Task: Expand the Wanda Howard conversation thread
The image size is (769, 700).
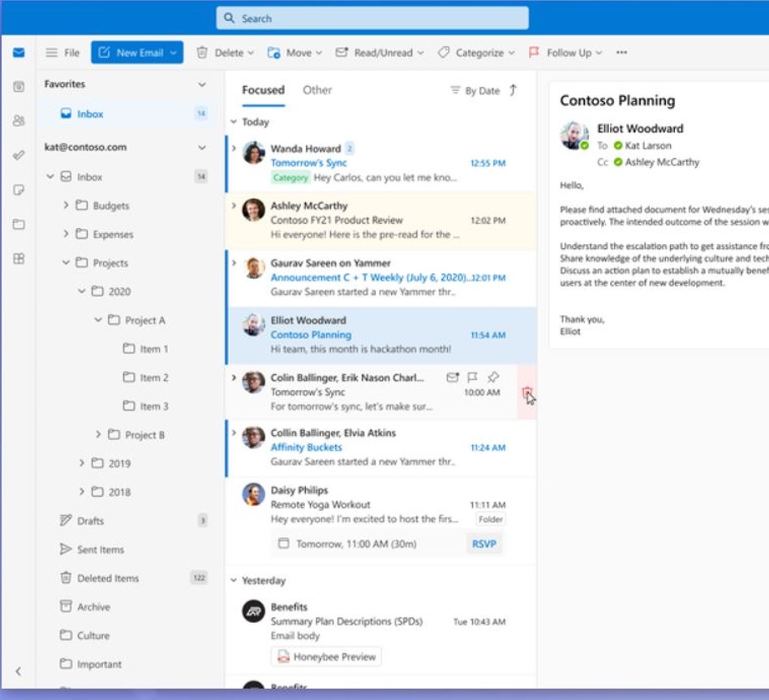Action: (x=234, y=148)
